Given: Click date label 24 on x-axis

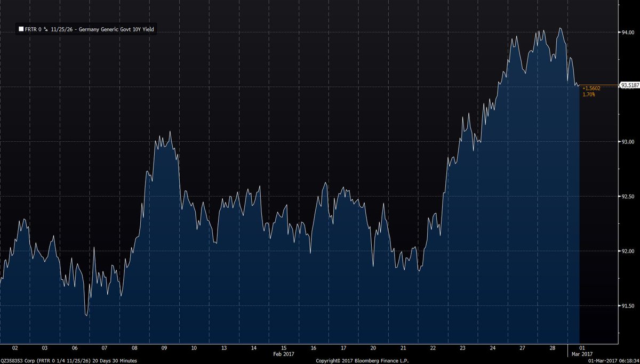Looking at the screenshot, I should tap(493, 347).
